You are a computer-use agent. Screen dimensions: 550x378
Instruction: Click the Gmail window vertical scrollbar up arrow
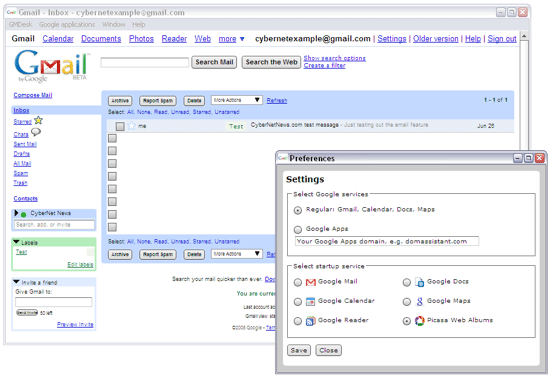(524, 36)
